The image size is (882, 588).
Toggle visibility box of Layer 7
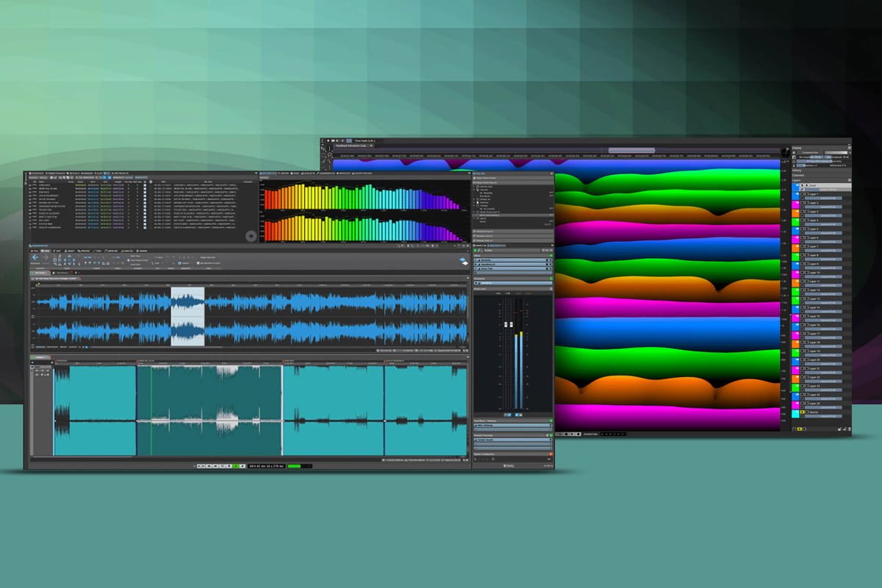click(x=802, y=246)
